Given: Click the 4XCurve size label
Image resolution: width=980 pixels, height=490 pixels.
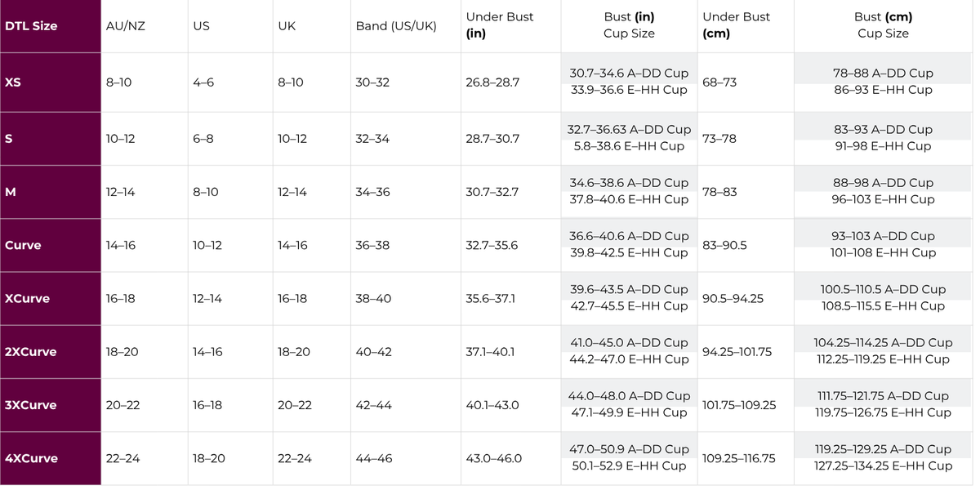Looking at the screenshot, I should pos(31,459).
